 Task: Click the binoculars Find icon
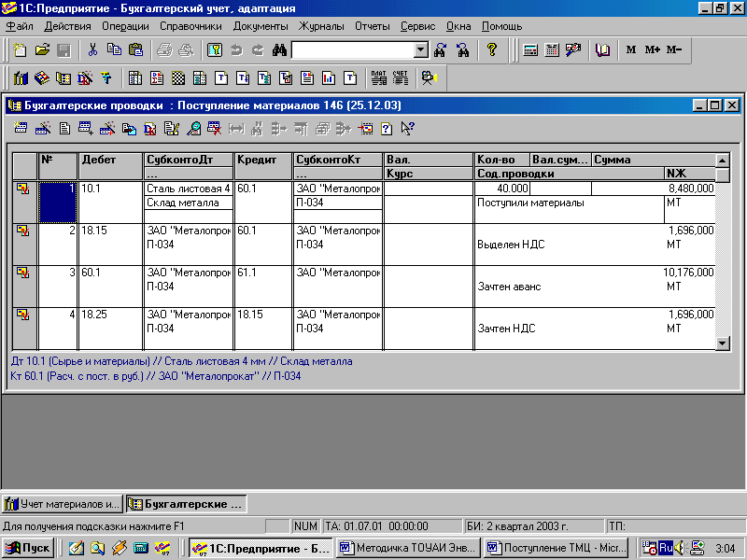tap(279, 50)
